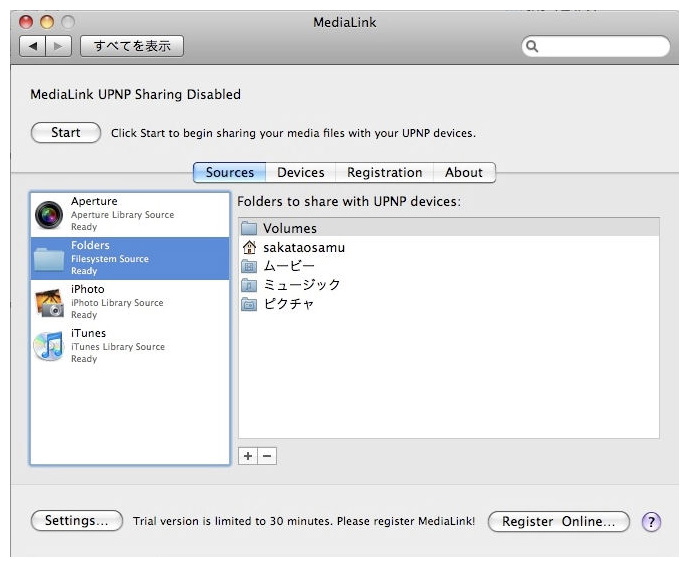This screenshot has width=689, height=567.
Task: Click the sakataosamu home folder icon
Action: (249, 247)
